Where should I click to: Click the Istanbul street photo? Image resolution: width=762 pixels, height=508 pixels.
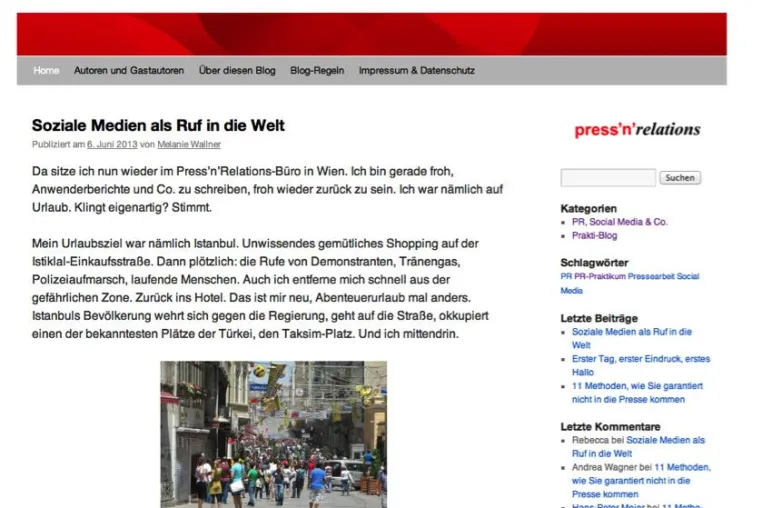click(274, 434)
